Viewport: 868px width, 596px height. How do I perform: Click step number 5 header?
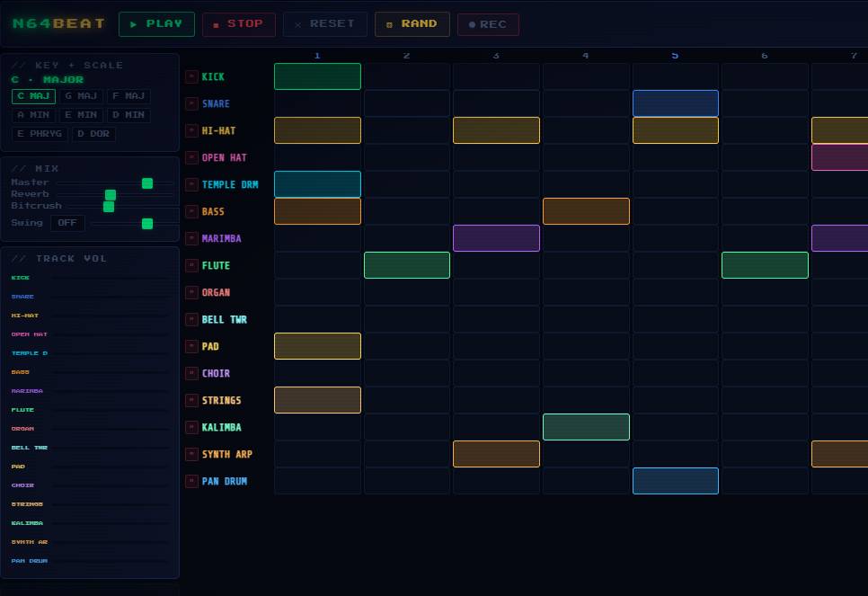coord(675,56)
